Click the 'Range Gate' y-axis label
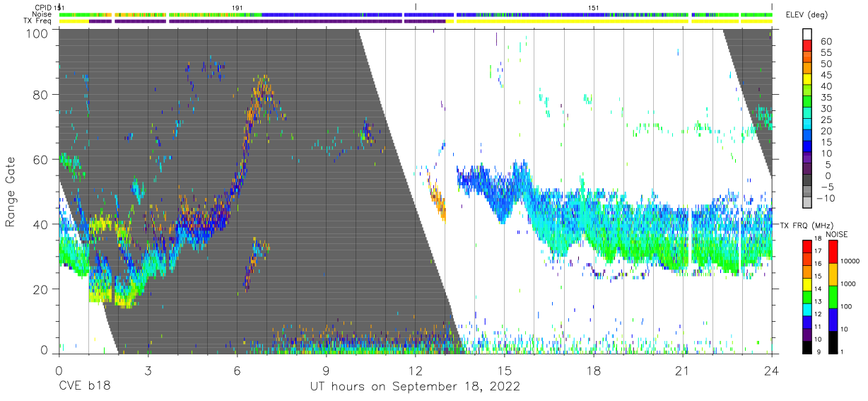The height and width of the screenshot is (401, 868). (x=11, y=191)
